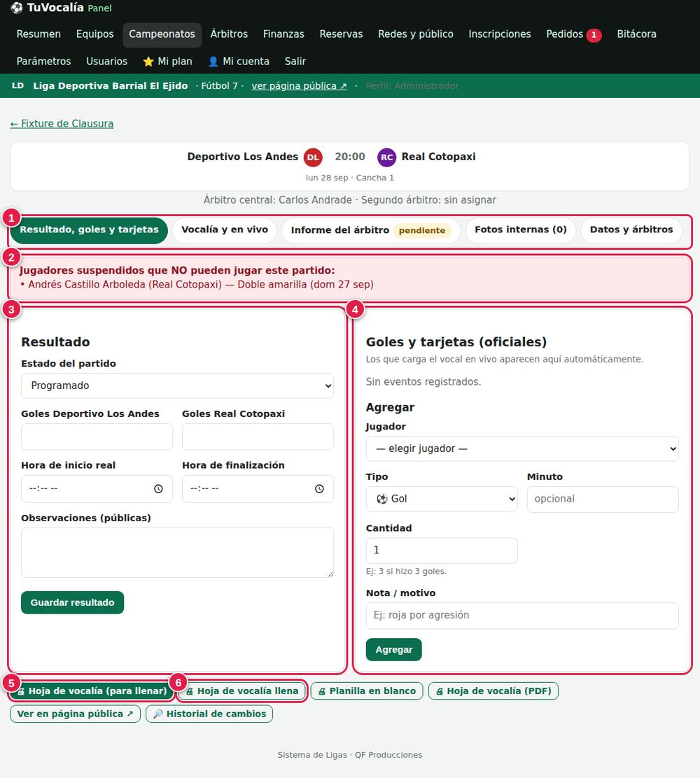Open clock picker in Hora de inicio real

pyautogui.click(x=158, y=489)
